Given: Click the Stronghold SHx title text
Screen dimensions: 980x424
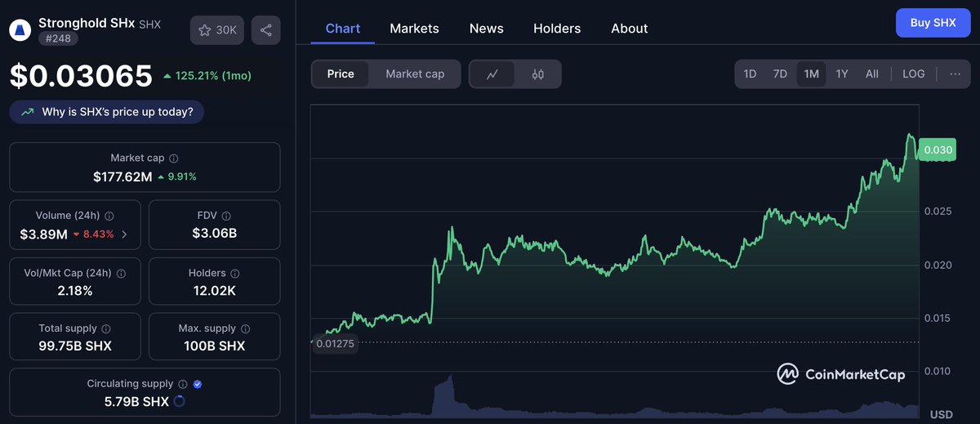Looking at the screenshot, I should (87, 23).
